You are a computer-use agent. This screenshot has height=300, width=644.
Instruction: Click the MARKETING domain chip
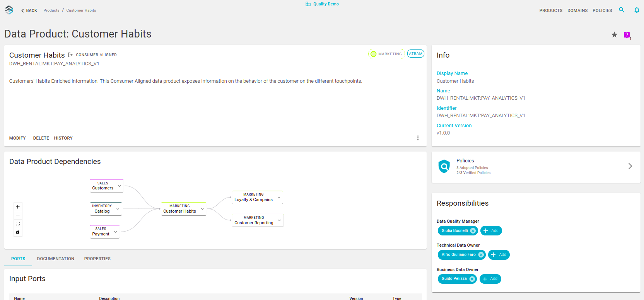pyautogui.click(x=386, y=54)
